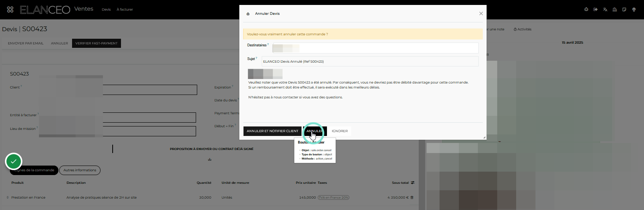Open the apps grid home menu

point(10,9)
